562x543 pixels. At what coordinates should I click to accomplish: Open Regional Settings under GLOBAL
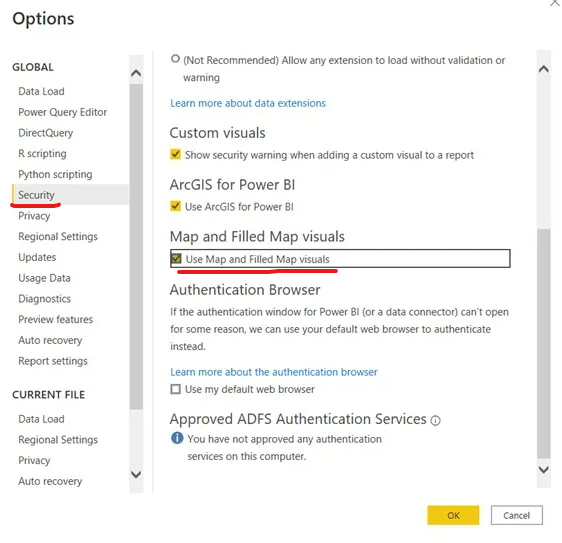58,237
